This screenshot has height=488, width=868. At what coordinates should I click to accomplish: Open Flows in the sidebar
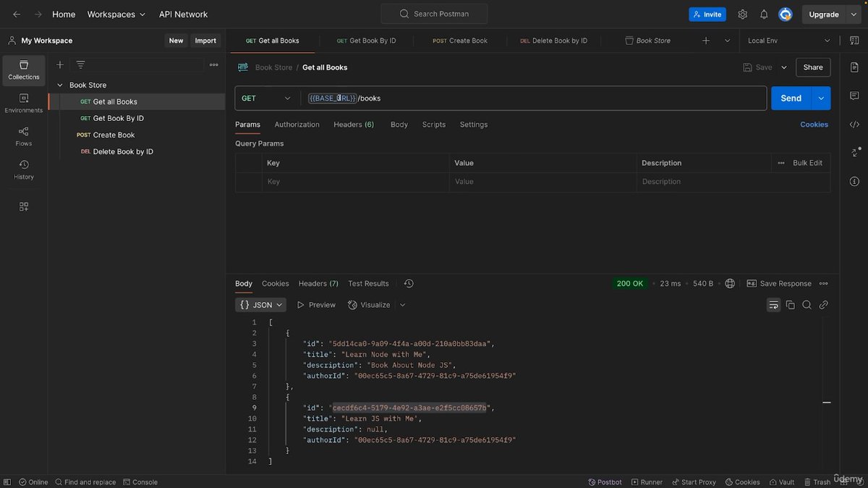(24, 136)
